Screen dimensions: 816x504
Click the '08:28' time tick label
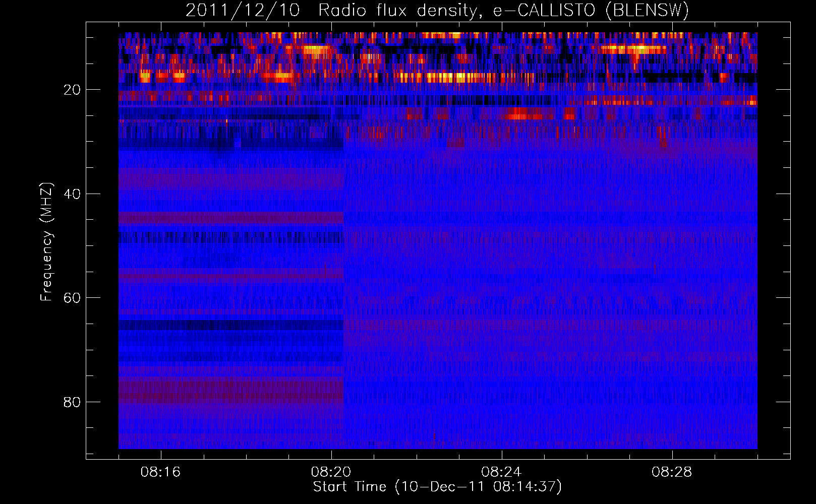point(672,472)
